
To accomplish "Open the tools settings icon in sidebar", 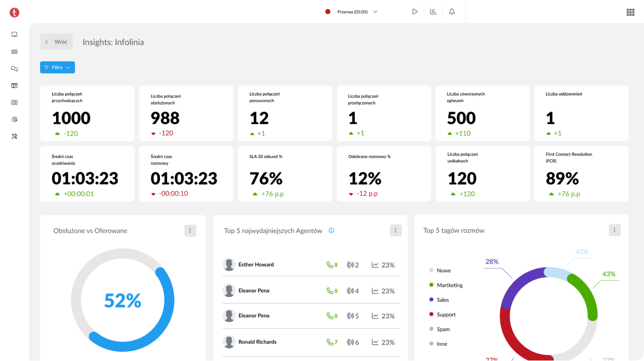I will (x=14, y=136).
